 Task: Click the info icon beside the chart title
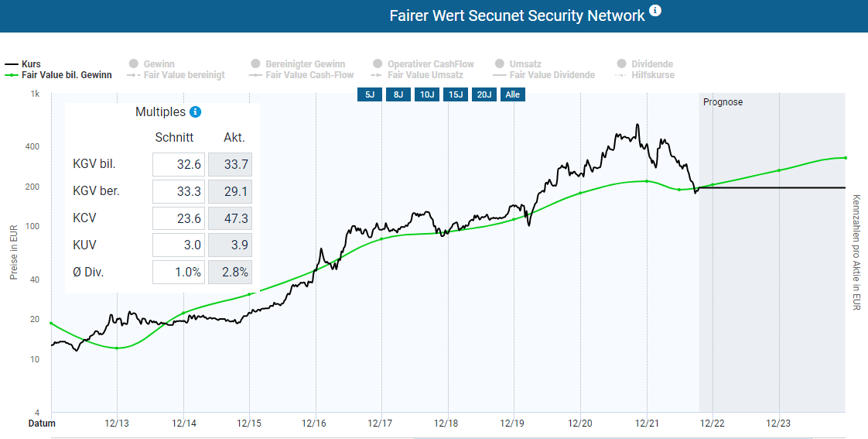coord(655,11)
